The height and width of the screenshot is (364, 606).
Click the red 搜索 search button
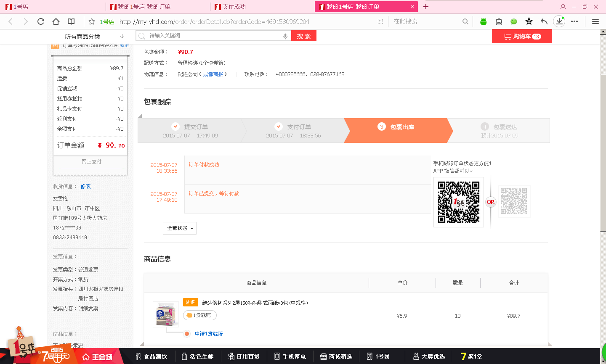pyautogui.click(x=304, y=36)
